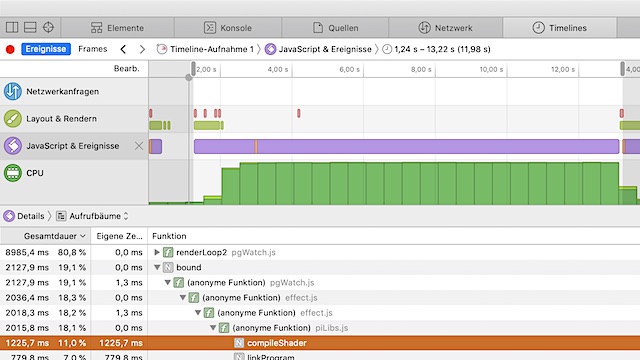Viewport: 640px width, 360px height.
Task: Click the left timeline selection handle
Action: tap(193, 69)
